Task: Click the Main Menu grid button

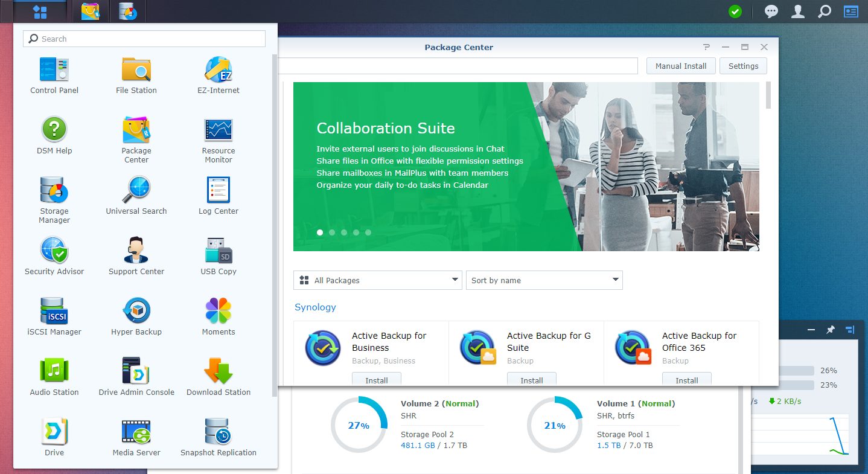Action: point(40,11)
